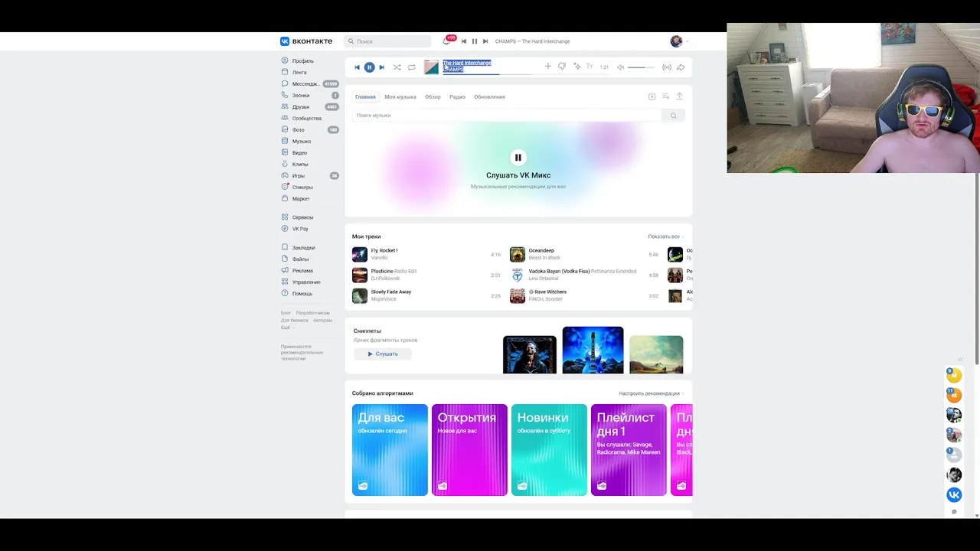
Task: Click the global search field
Action: 387,41
